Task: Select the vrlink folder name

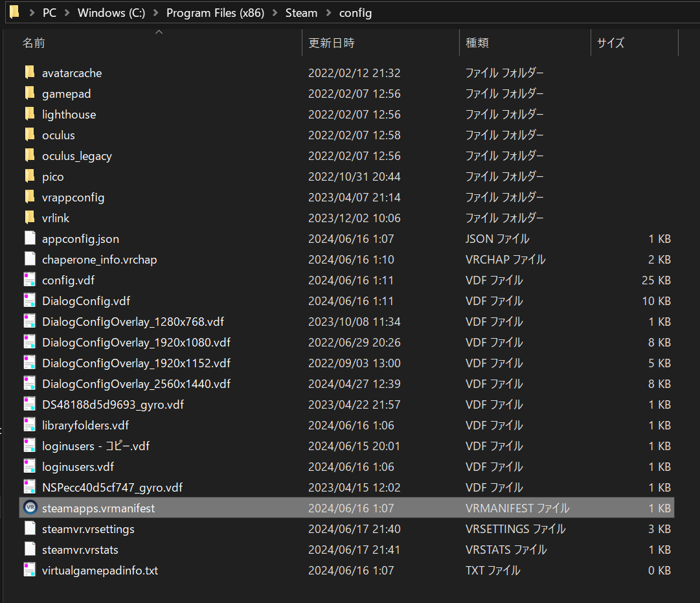Action: click(x=55, y=218)
